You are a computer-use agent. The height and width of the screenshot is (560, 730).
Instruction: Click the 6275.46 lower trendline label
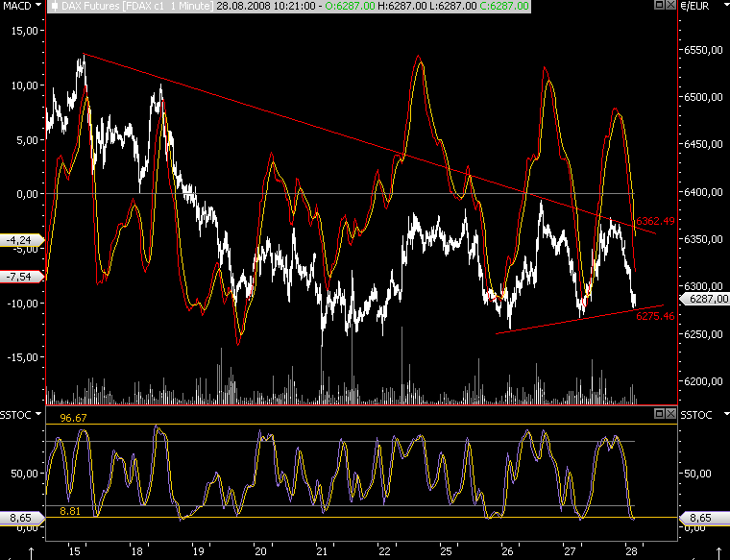(x=655, y=316)
